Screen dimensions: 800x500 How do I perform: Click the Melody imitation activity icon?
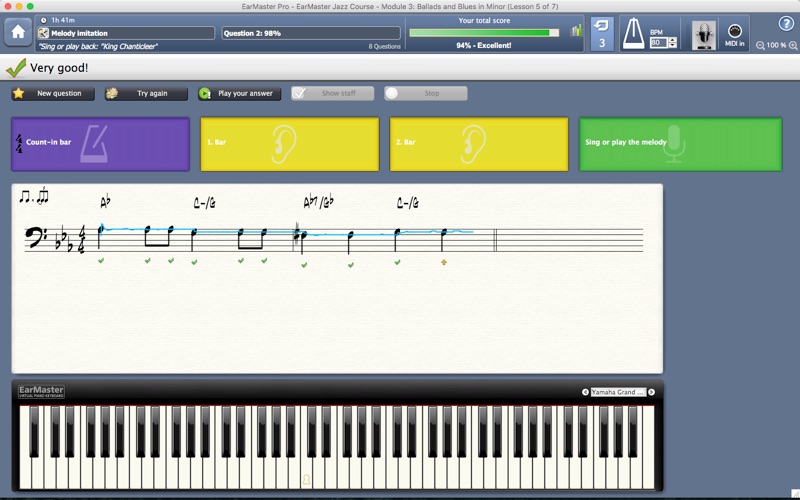[x=43, y=33]
